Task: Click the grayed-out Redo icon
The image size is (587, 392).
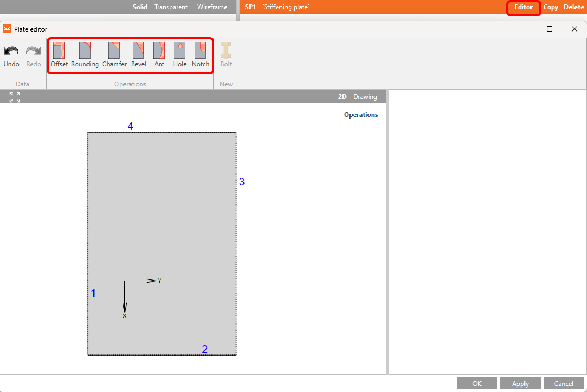Action: point(33,54)
